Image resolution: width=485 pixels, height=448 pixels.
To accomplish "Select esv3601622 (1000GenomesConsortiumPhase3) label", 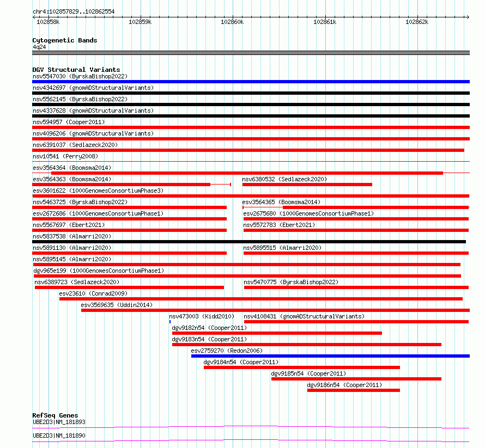I will (98, 191).
